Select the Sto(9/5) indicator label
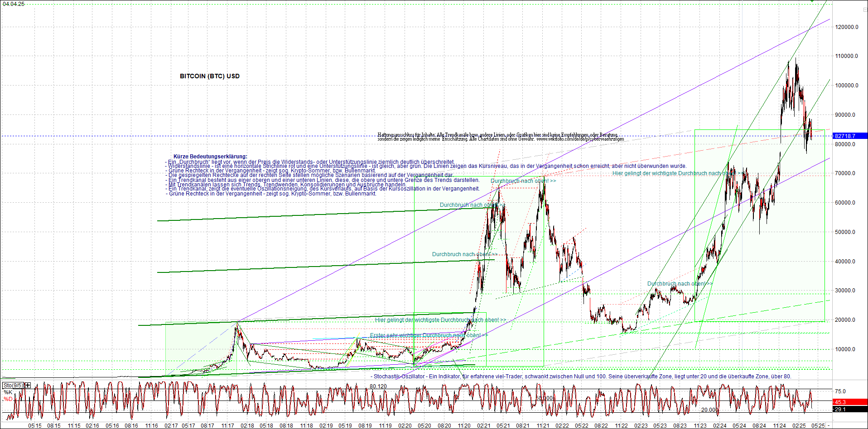 pyautogui.click(x=13, y=386)
